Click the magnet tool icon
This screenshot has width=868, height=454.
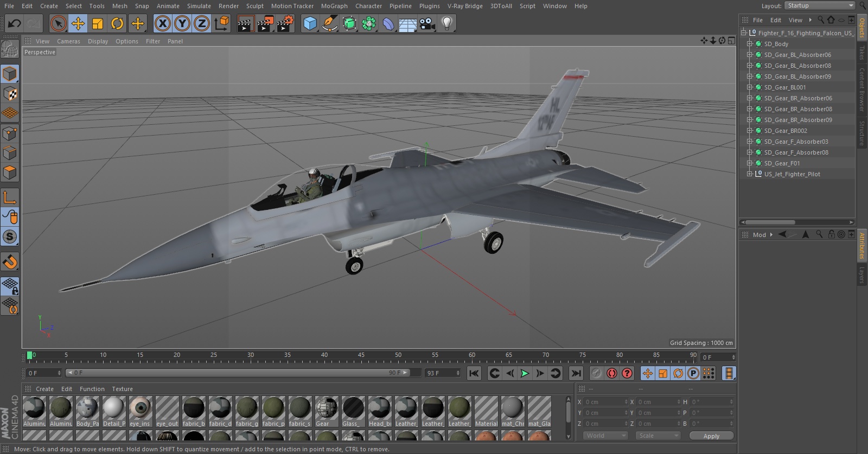(x=10, y=262)
